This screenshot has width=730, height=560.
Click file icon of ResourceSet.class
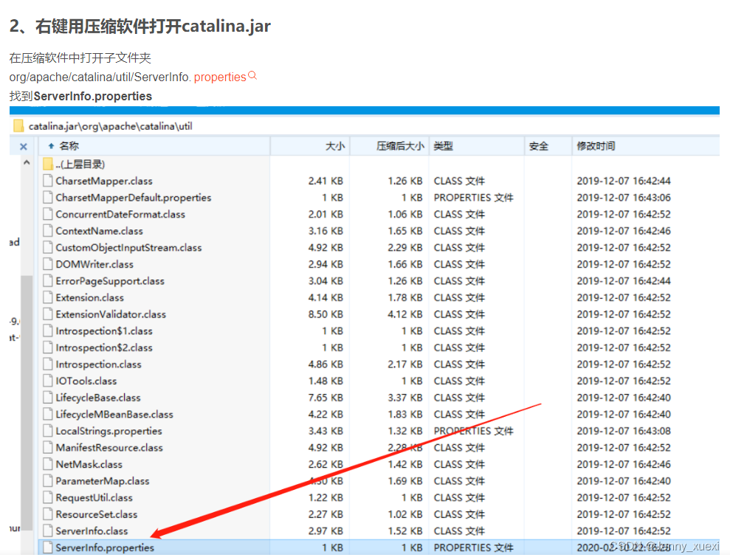47,514
